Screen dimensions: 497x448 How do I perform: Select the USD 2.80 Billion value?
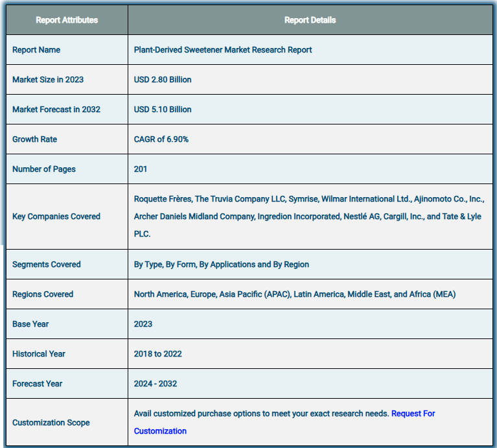tap(163, 80)
